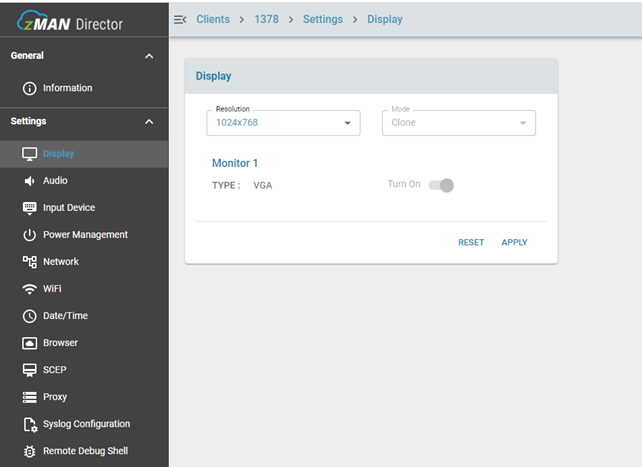Select Audio in the sidebar
The height and width of the screenshot is (467, 642).
(x=84, y=180)
